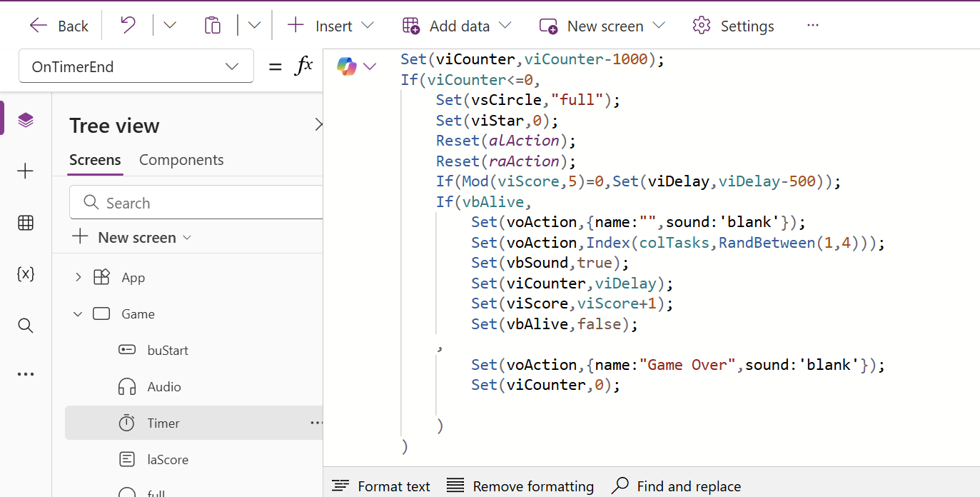This screenshot has height=497, width=980.
Task: Click the sidebar ellipsis more icon
Action: click(x=26, y=374)
